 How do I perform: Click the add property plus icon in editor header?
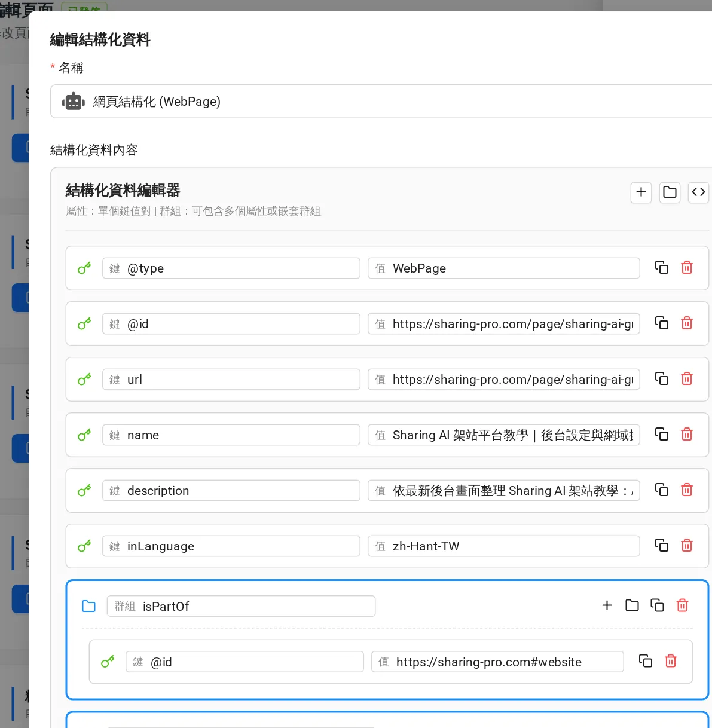[x=641, y=192]
